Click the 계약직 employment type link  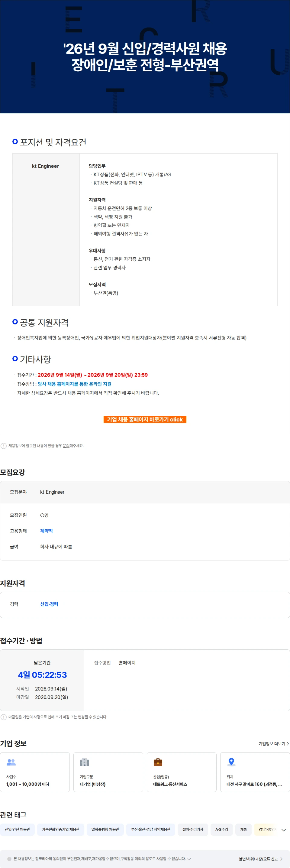click(x=47, y=531)
